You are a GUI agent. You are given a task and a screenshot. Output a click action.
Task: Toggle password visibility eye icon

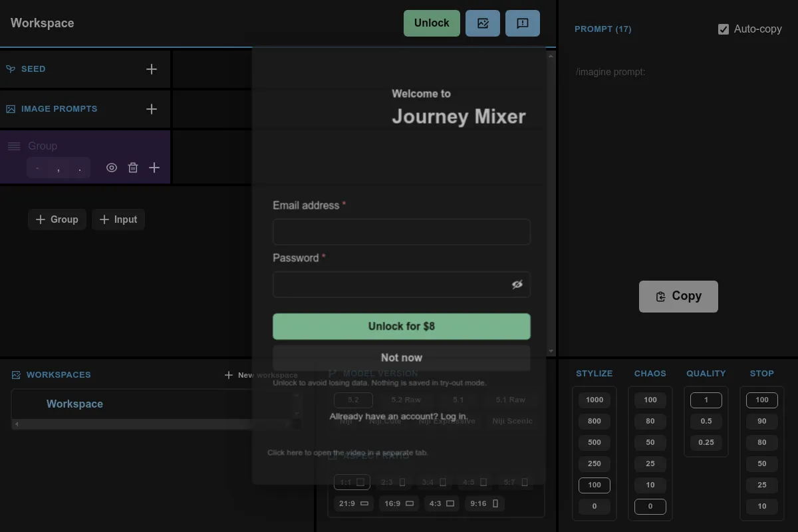[517, 285]
